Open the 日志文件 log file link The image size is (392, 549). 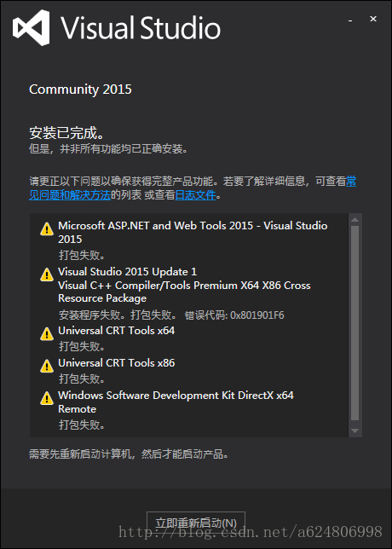(195, 194)
